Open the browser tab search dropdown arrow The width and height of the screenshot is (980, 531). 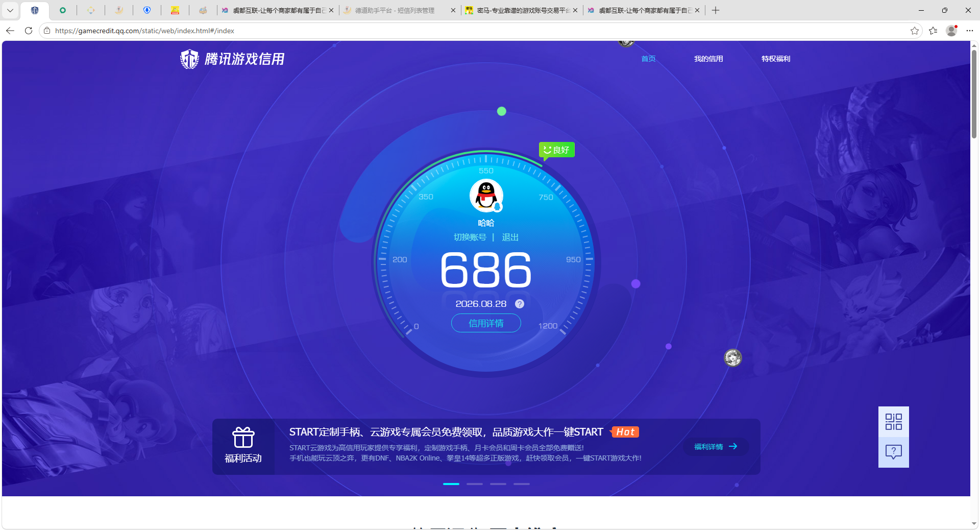[10, 10]
